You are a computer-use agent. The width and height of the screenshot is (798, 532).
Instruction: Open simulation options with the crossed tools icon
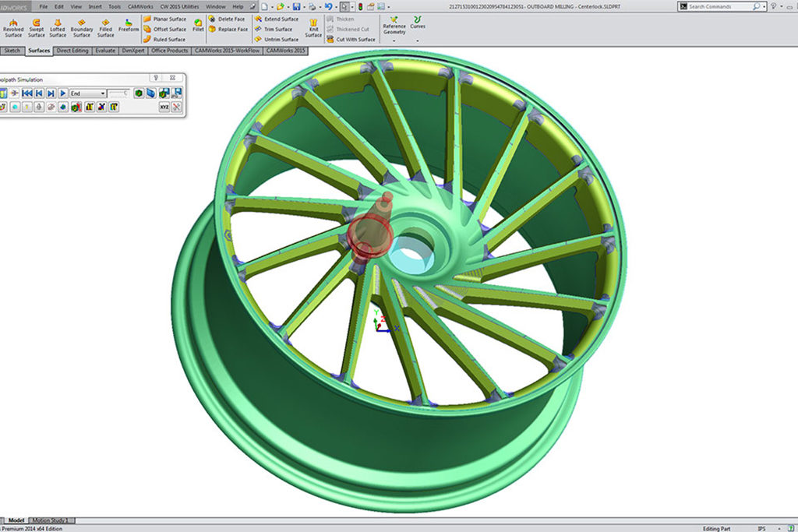click(176, 107)
